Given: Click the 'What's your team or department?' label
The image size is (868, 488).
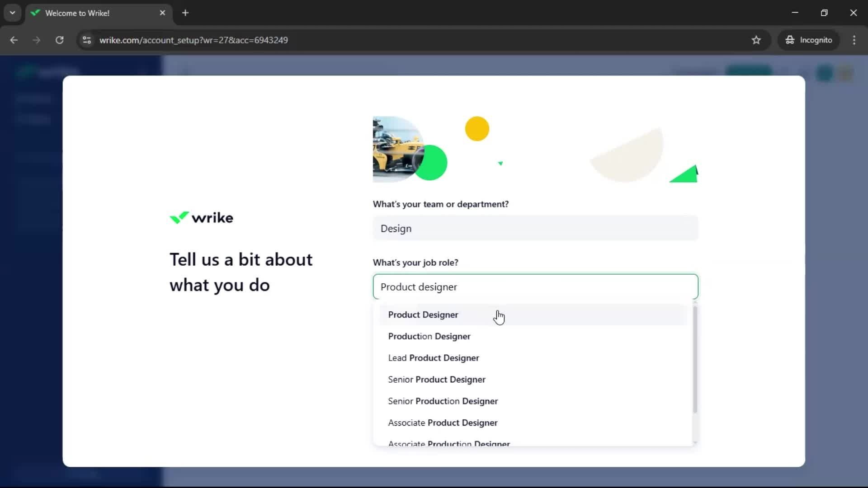Looking at the screenshot, I should (441, 204).
